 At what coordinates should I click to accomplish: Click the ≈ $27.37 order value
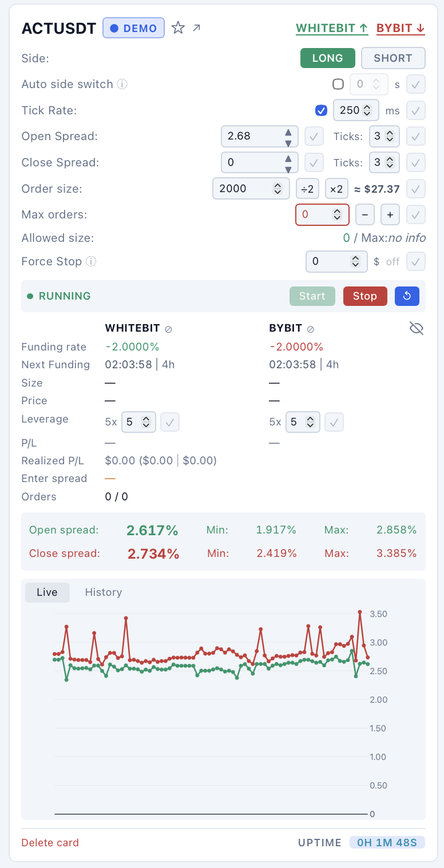pos(376,189)
